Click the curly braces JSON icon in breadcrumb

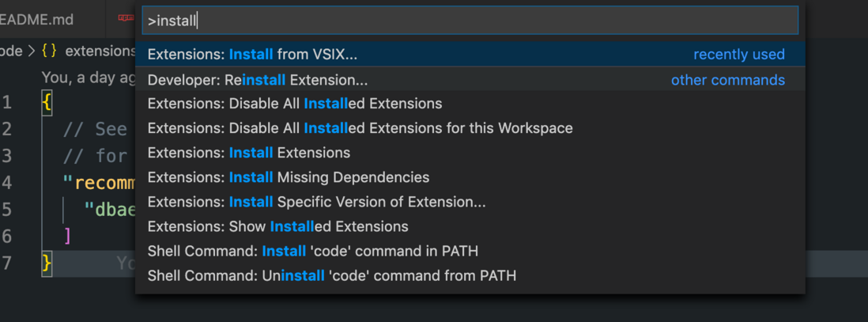(x=49, y=51)
